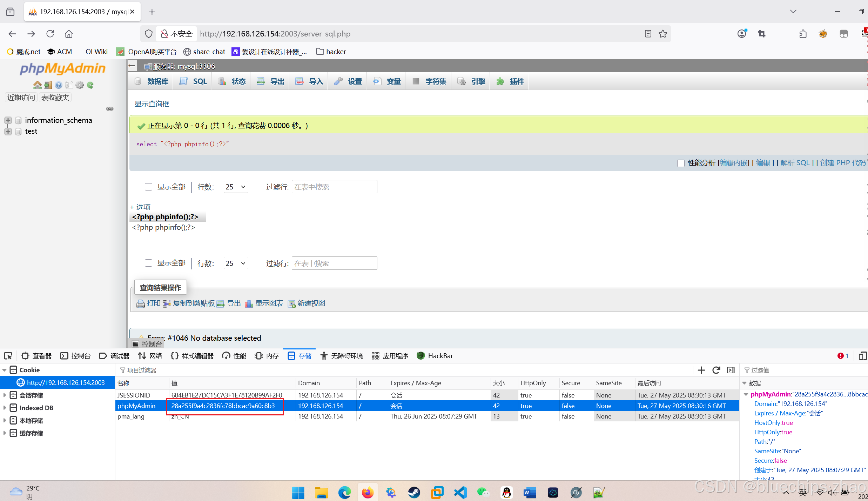Bookmark this page with star icon
The height and width of the screenshot is (501, 868).
coord(663,34)
